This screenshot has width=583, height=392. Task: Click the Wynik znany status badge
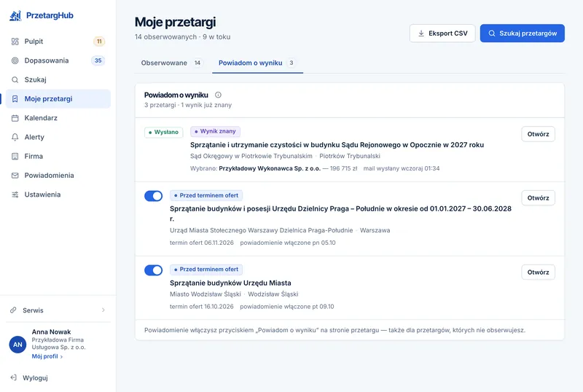[215, 131]
